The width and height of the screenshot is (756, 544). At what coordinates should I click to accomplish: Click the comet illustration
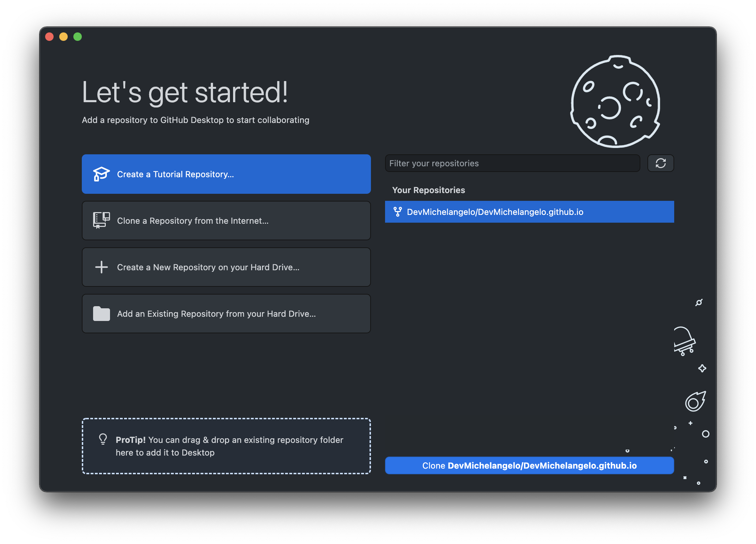[x=695, y=402]
